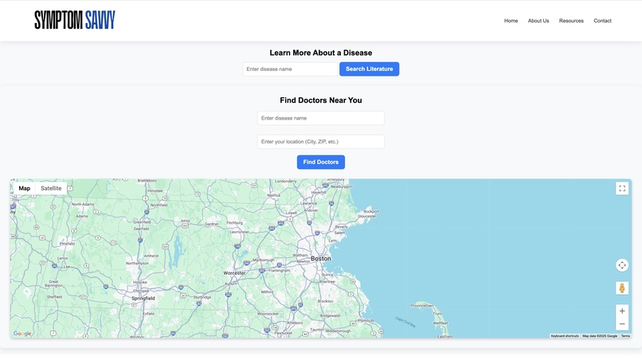
Task: Select the Street View pegman
Action: tap(622, 288)
